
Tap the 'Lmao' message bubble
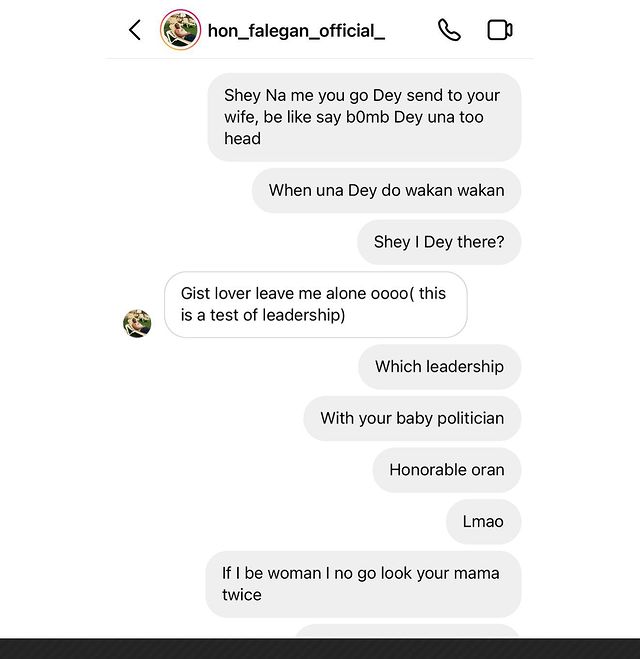(483, 522)
